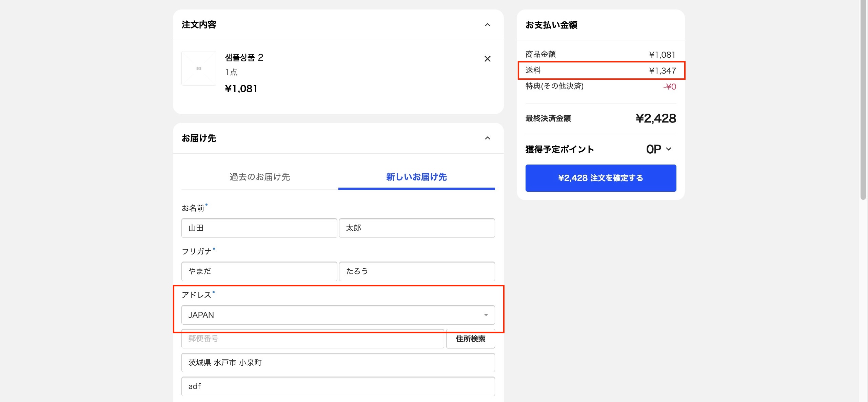
Task: Click the product price ¥1,081 under 샘플상품 2
Action: [241, 89]
